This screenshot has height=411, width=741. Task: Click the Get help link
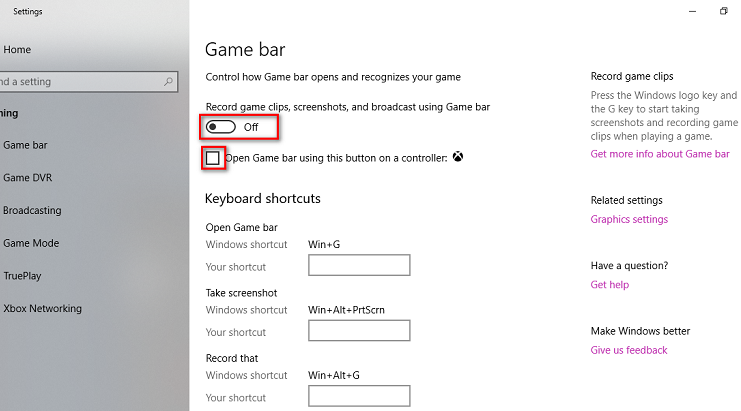[x=610, y=284]
